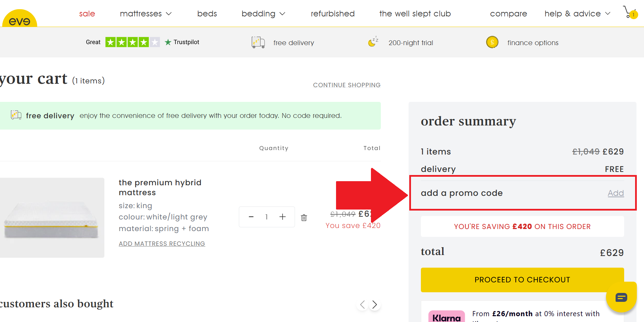This screenshot has width=644, height=322.
Task: Click the 200-night trial moon icon
Action: click(373, 42)
